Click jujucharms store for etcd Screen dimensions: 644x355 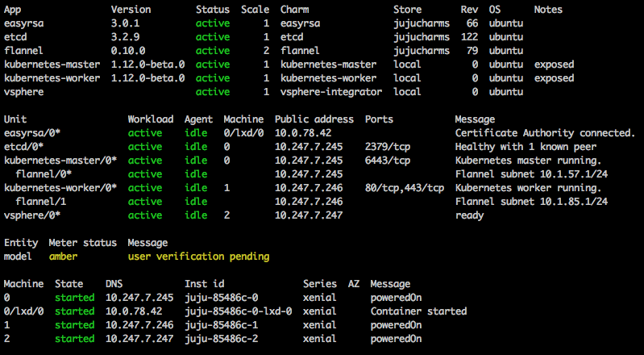click(x=422, y=37)
